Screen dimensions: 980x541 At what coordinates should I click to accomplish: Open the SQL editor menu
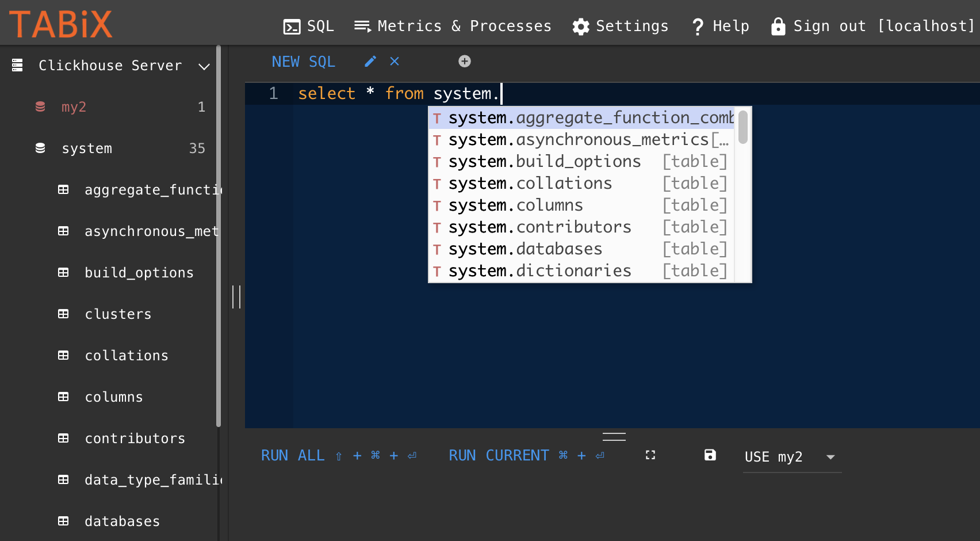309,26
